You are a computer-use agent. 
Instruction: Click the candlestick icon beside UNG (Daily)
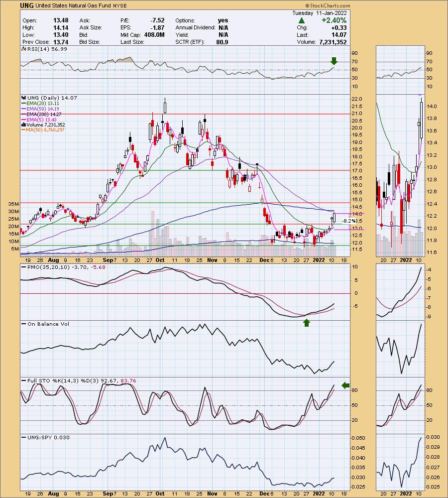coord(24,98)
